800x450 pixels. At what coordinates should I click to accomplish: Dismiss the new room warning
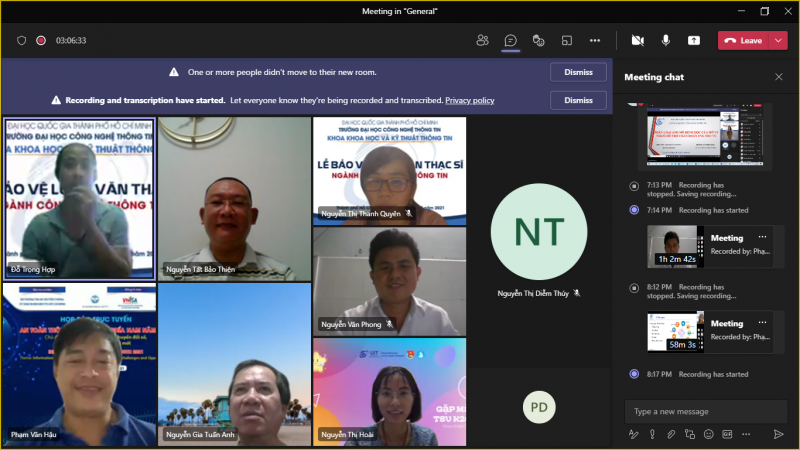(578, 72)
